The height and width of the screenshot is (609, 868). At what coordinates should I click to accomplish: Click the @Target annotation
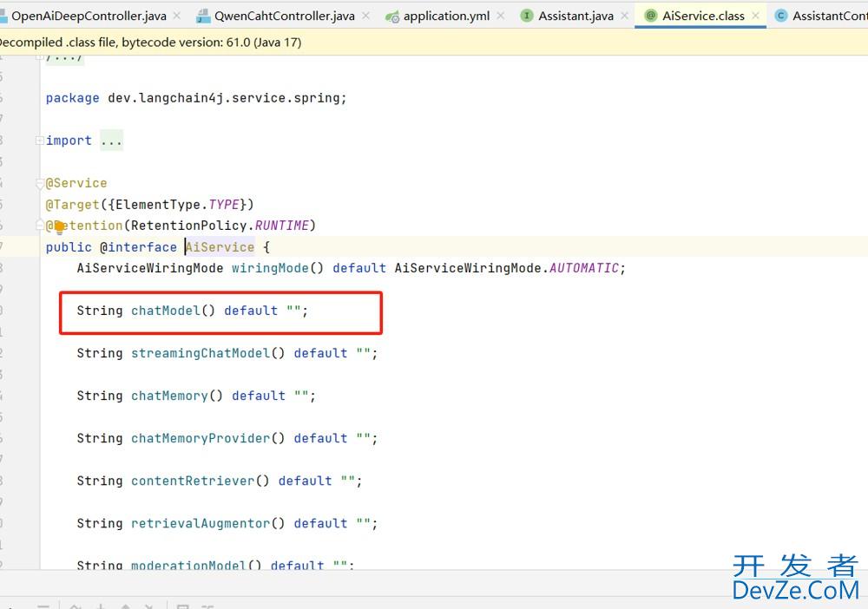pyautogui.click(x=73, y=205)
